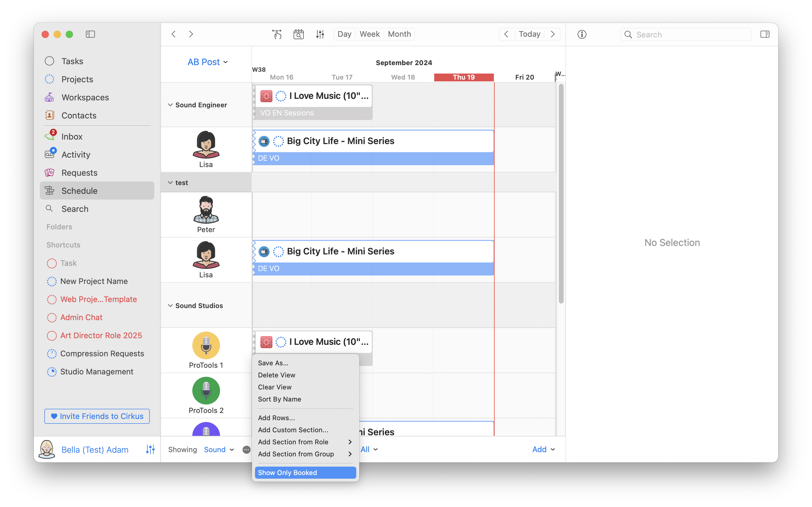Viewport: 812px width, 507px height.
Task: Collapse the Sound Engineer section
Action: tap(170, 105)
